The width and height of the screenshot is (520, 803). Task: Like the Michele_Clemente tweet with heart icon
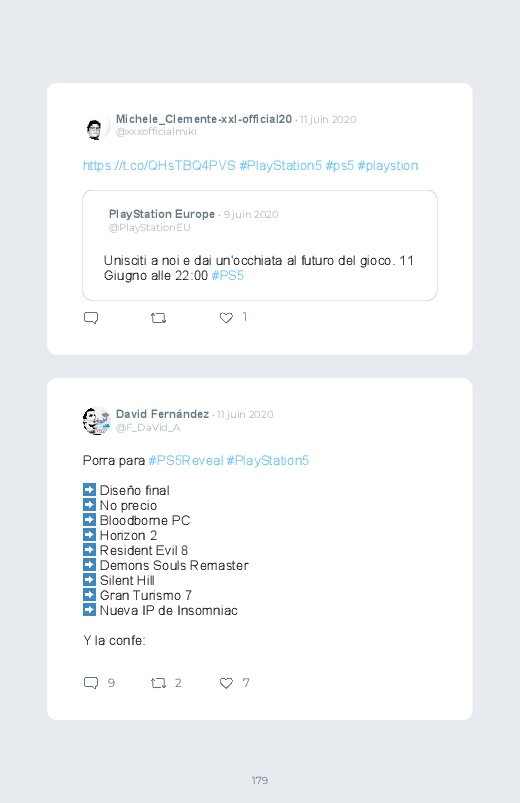(226, 318)
